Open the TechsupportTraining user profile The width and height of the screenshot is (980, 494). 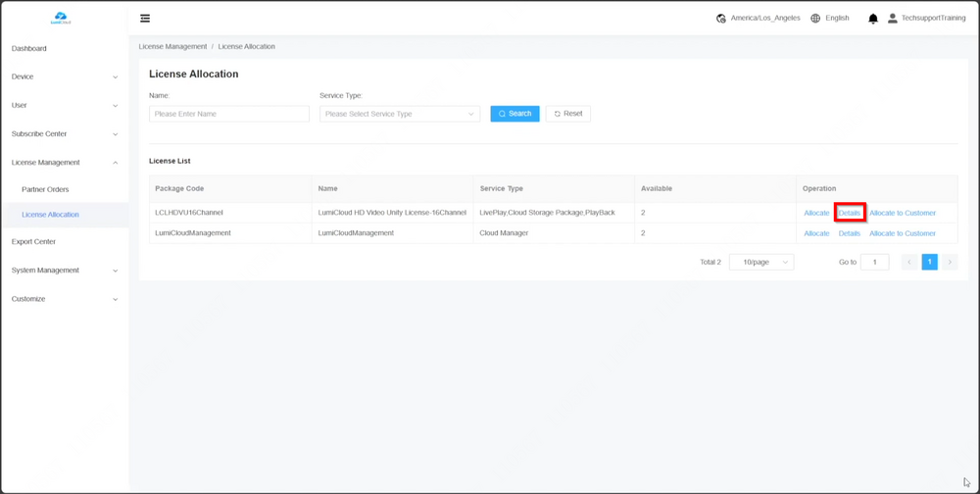pyautogui.click(x=926, y=19)
